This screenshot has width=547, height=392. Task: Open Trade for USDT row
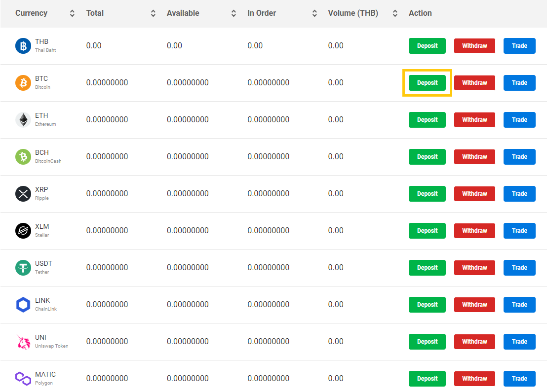tap(519, 268)
